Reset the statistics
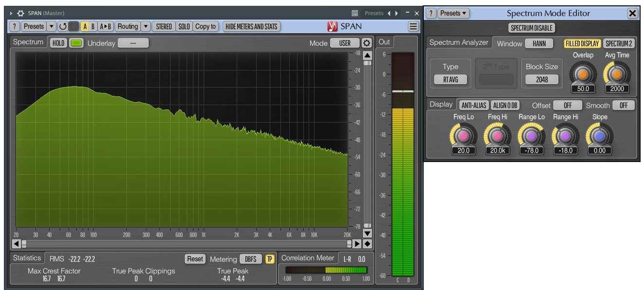The image size is (644, 290). click(195, 259)
